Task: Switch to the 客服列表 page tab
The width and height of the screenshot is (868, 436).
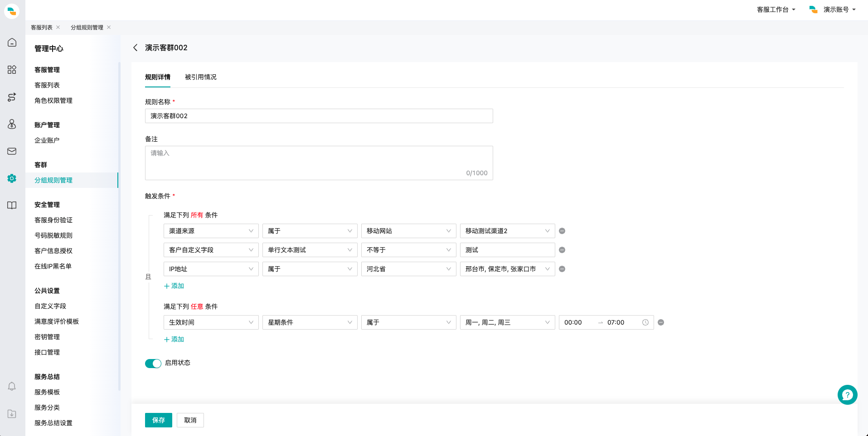Action: pyautogui.click(x=42, y=27)
